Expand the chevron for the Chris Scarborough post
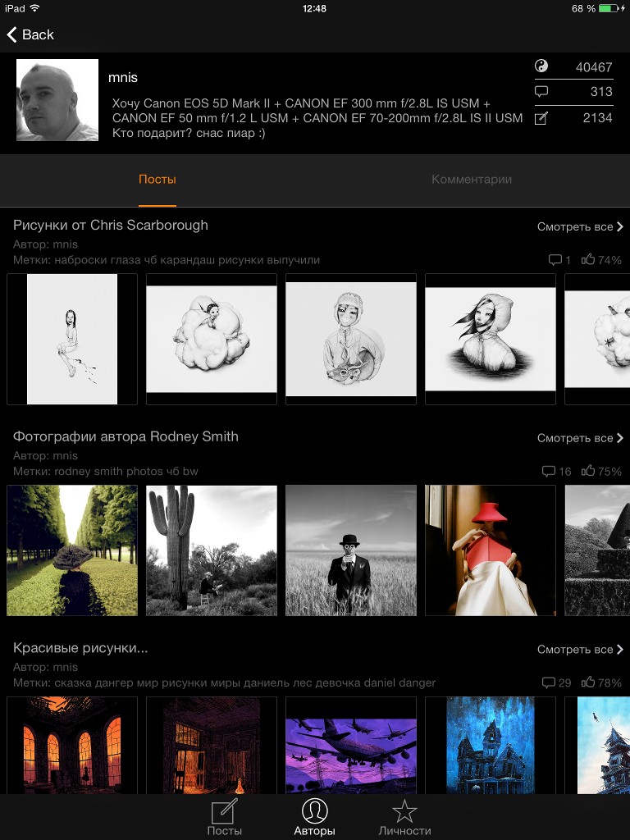 click(620, 226)
